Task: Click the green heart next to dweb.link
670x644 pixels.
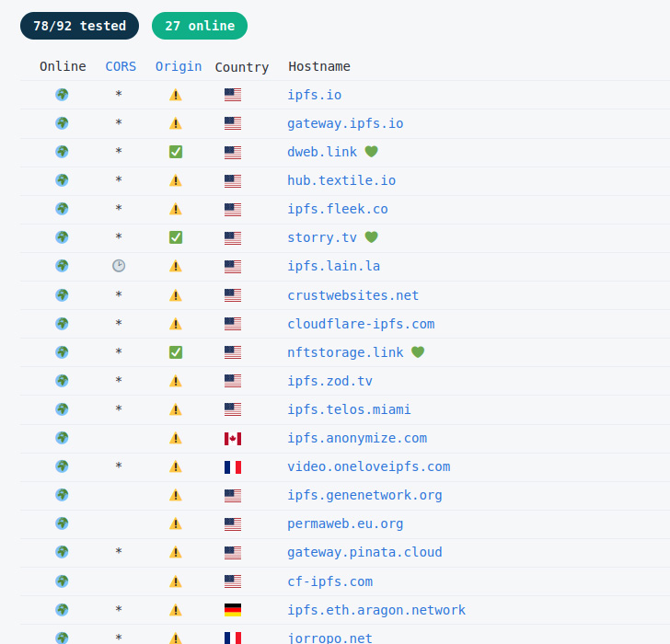Action: point(371,152)
